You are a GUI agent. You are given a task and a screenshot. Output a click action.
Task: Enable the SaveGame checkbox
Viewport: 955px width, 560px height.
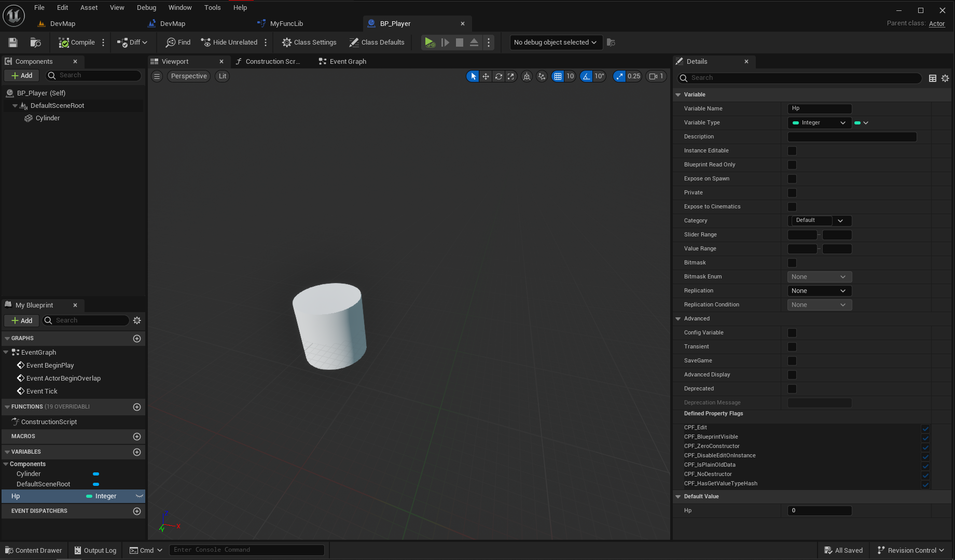point(792,361)
